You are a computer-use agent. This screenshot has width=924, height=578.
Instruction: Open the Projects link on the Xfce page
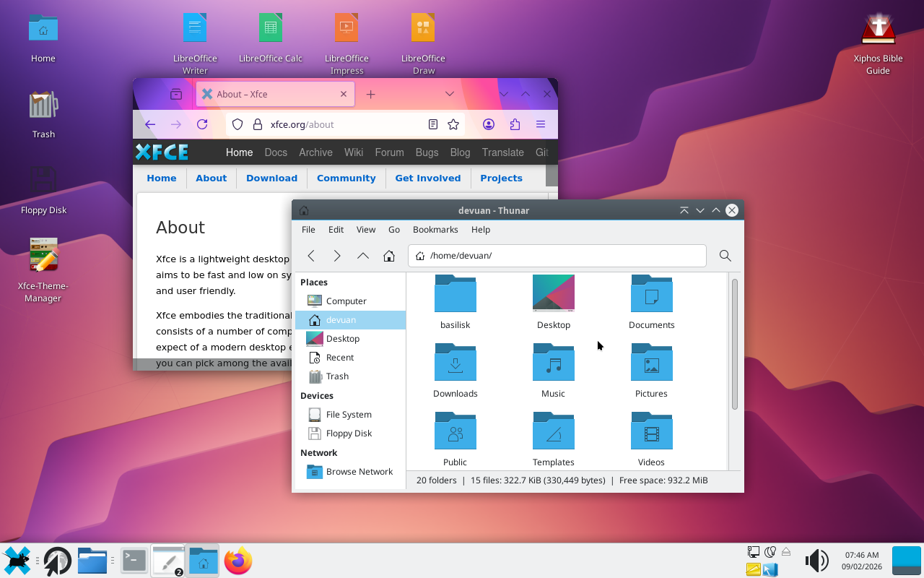pos(501,178)
